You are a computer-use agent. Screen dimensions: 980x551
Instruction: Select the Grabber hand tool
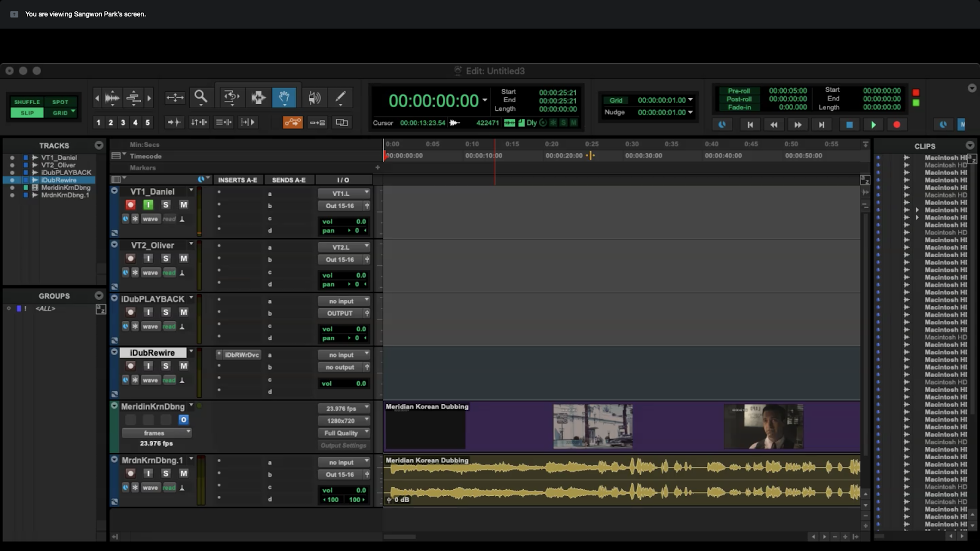click(x=284, y=97)
